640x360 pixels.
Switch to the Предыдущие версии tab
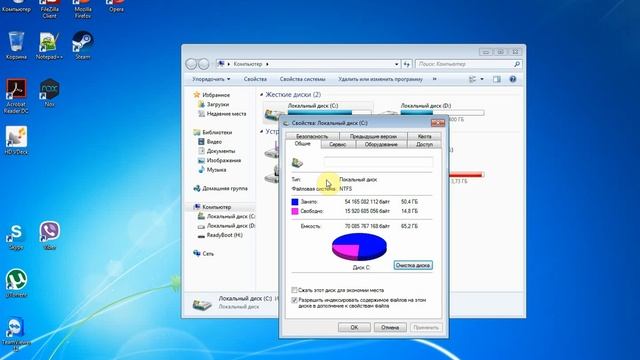click(373, 136)
